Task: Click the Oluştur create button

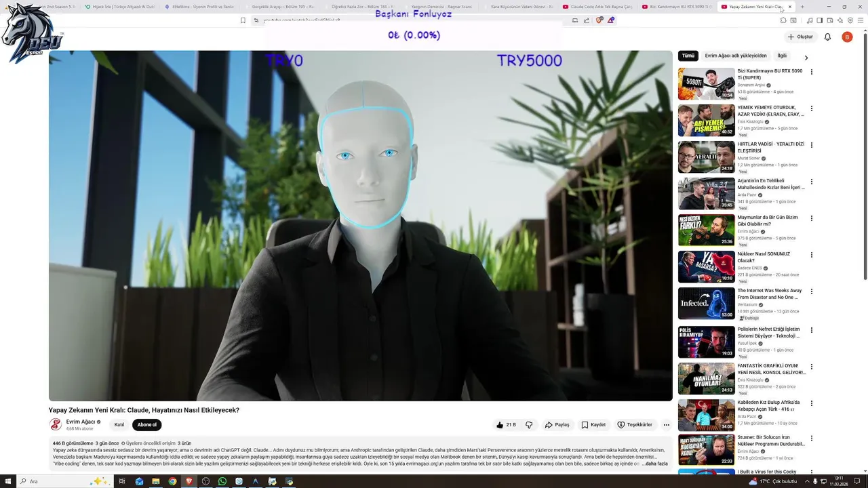Action: click(x=800, y=37)
